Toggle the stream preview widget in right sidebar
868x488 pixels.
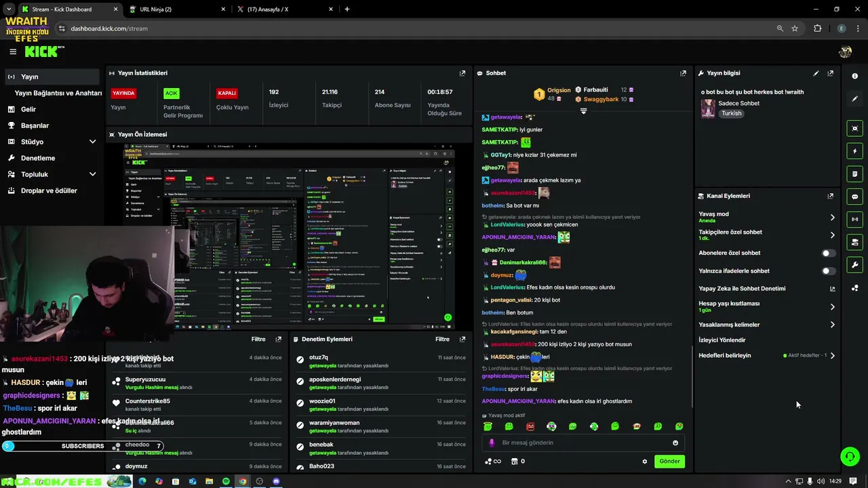point(854,128)
